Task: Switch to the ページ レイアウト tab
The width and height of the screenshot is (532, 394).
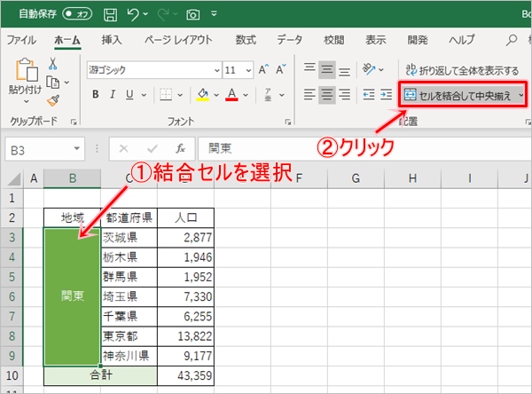Action: tap(178, 40)
